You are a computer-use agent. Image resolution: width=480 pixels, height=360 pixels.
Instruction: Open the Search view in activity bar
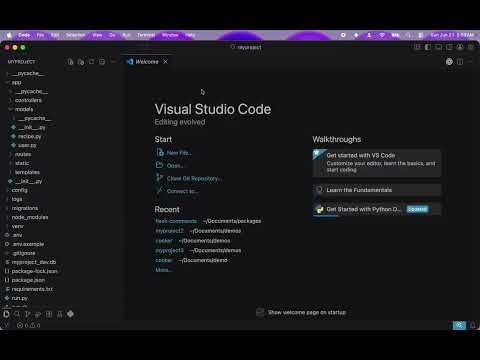17,314
